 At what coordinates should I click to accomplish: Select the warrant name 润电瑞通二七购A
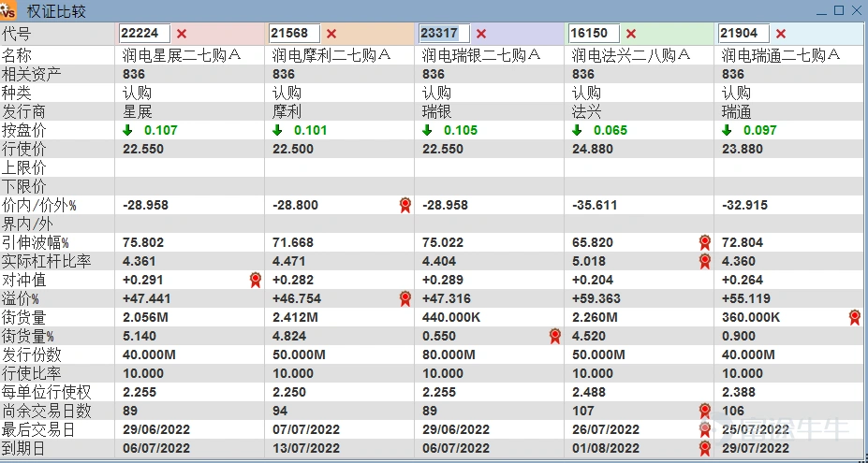781,55
